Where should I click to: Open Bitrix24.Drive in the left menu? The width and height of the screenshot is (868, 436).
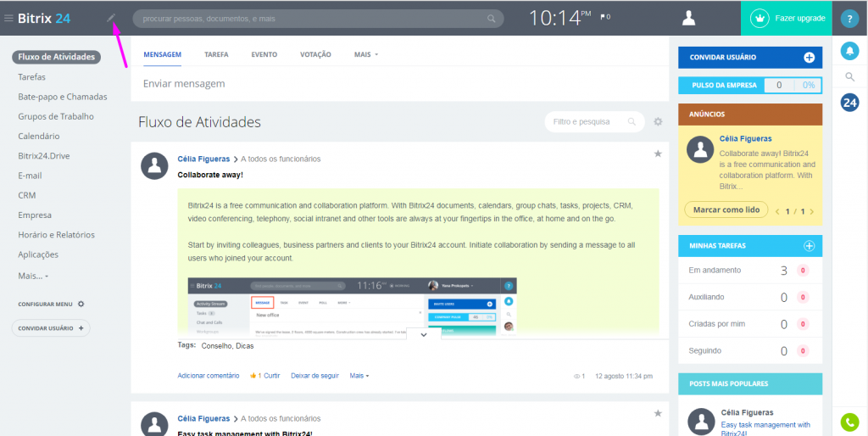tap(44, 156)
